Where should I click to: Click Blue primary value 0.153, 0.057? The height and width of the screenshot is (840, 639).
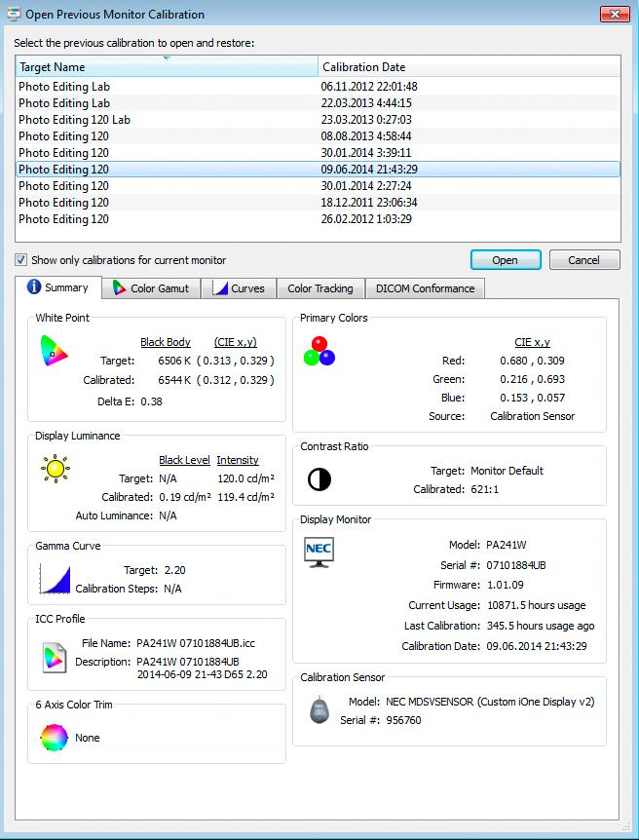(x=533, y=398)
